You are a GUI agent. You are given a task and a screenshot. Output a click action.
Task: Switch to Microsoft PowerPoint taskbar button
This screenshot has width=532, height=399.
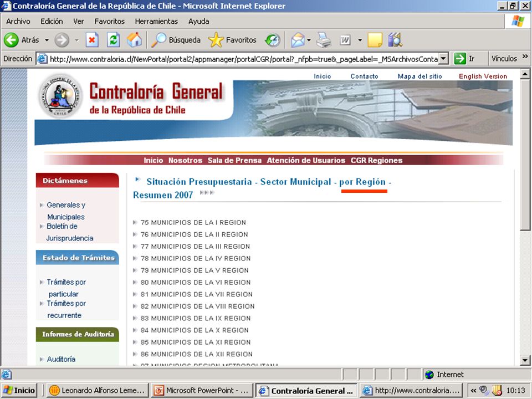(202, 391)
